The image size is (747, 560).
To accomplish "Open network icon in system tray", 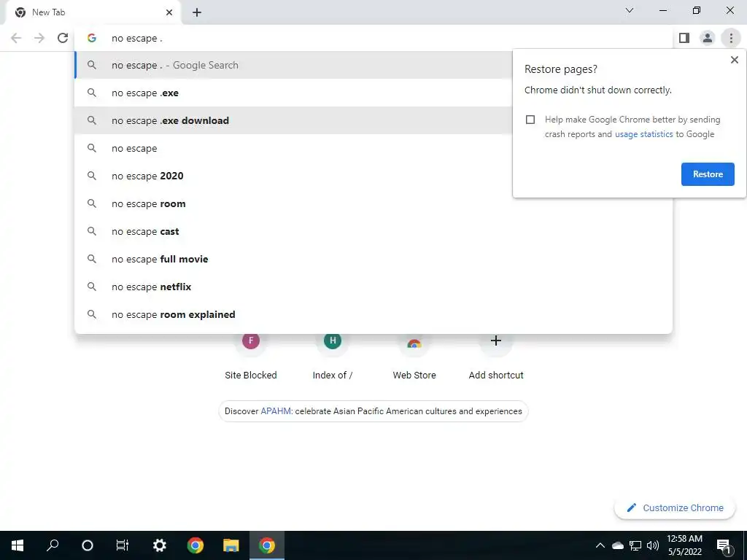I will (635, 545).
